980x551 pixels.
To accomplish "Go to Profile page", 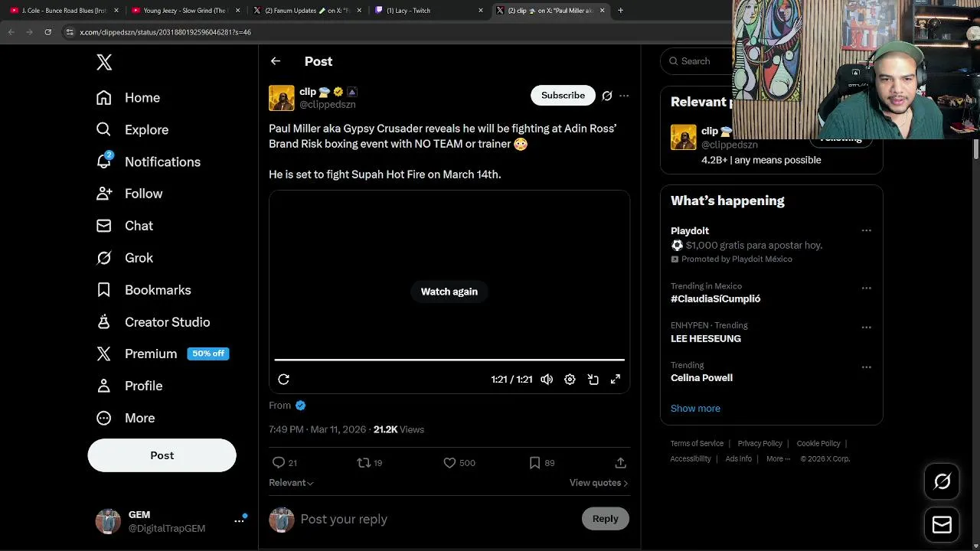I will [129, 386].
